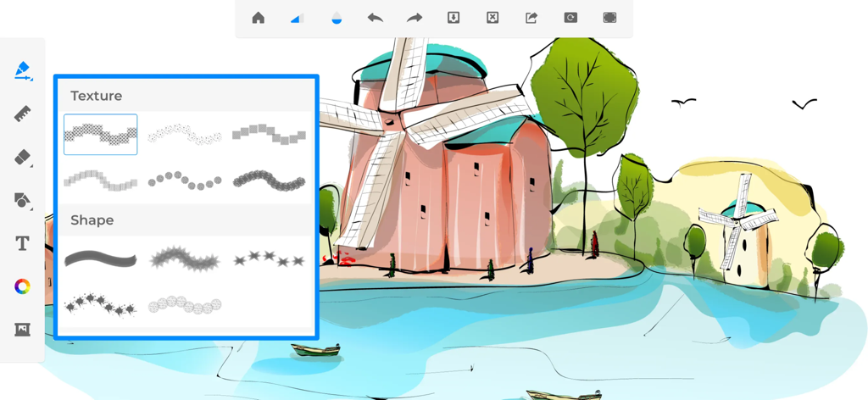
Task: Choose the spiky burst shape brush
Action: (185, 259)
